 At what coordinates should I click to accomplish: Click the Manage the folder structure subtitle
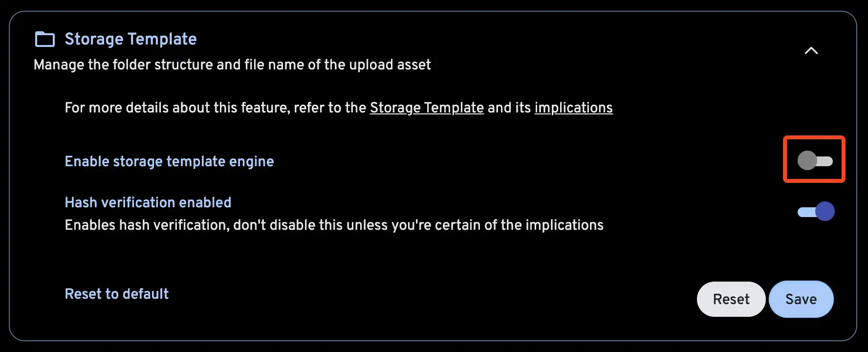pos(232,65)
